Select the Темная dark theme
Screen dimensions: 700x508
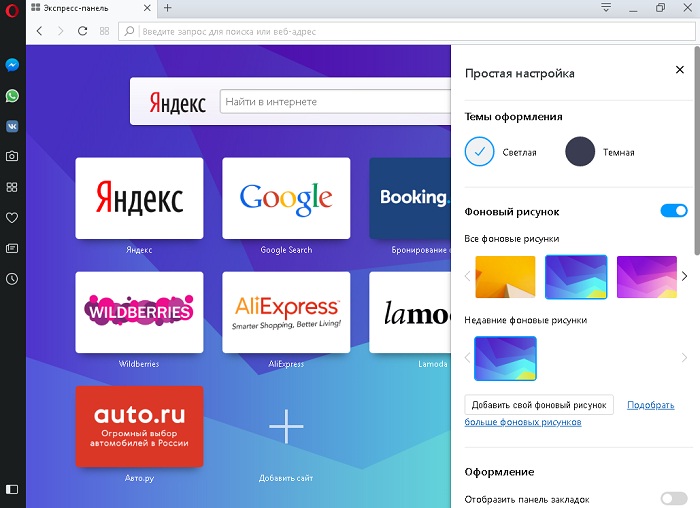click(x=580, y=152)
